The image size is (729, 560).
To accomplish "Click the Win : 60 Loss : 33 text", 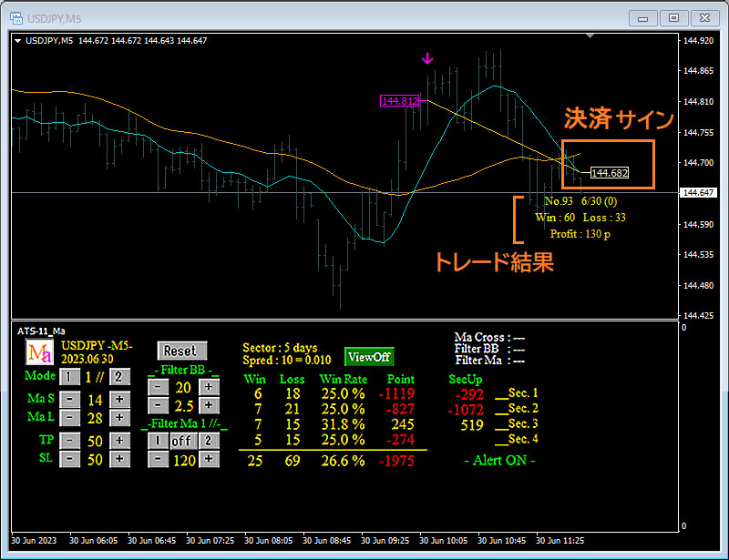I will pos(580,218).
